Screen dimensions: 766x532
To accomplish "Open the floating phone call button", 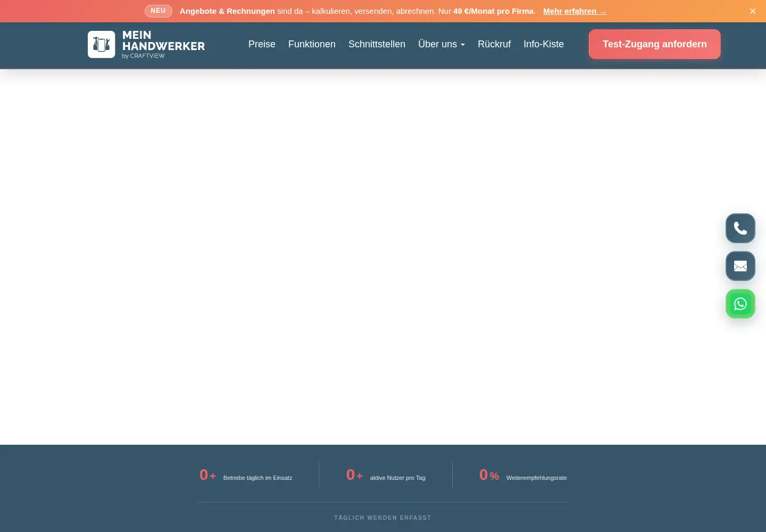I will click(x=740, y=228).
